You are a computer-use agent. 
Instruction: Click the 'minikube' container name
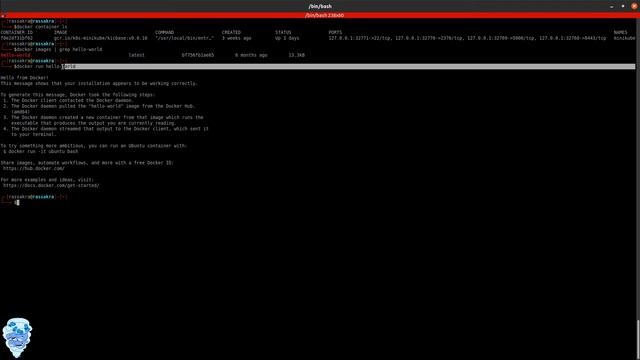[x=624, y=38]
